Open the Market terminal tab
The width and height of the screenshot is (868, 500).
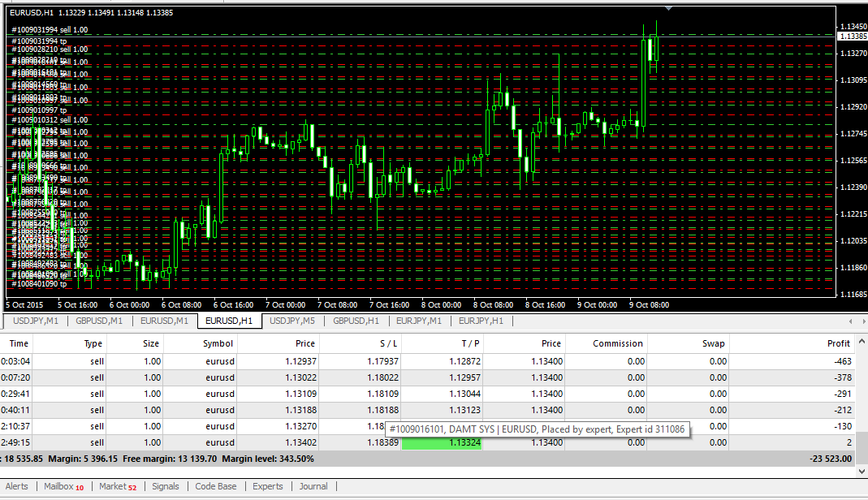[117, 487]
